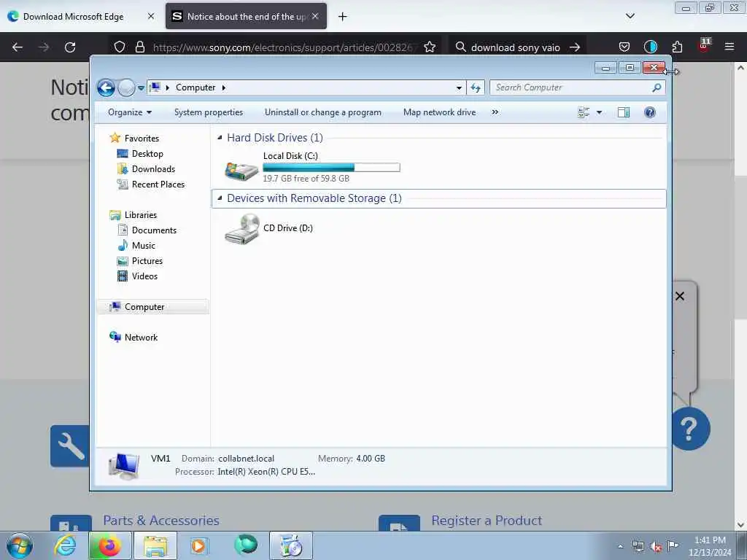Viewport: 747px width, 560px height.
Task: Click the site security padlock icon
Action: click(x=139, y=47)
